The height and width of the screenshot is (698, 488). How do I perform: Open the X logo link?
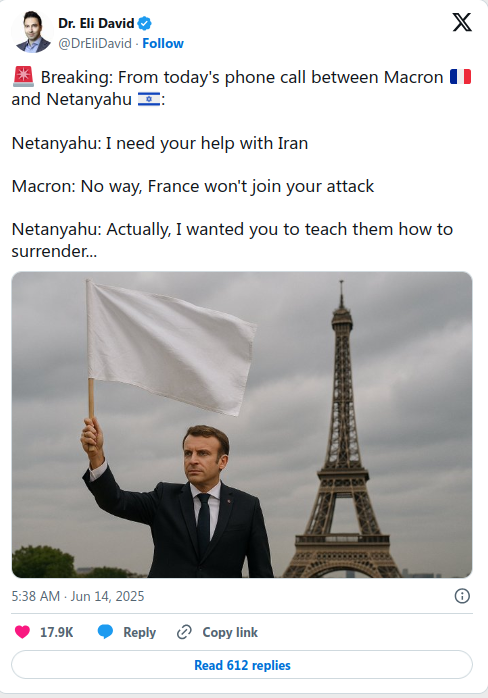pyautogui.click(x=462, y=22)
